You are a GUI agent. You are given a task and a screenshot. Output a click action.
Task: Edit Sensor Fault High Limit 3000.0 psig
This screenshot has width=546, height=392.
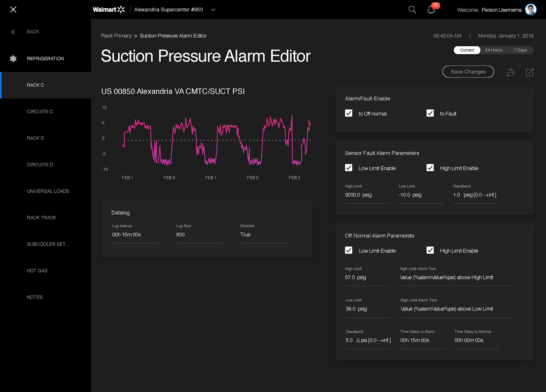(367, 195)
